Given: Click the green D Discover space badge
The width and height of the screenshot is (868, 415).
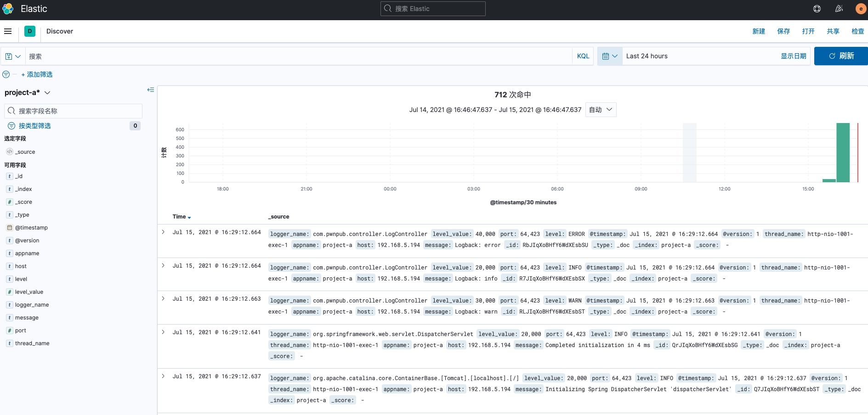Looking at the screenshot, I should pyautogui.click(x=30, y=31).
